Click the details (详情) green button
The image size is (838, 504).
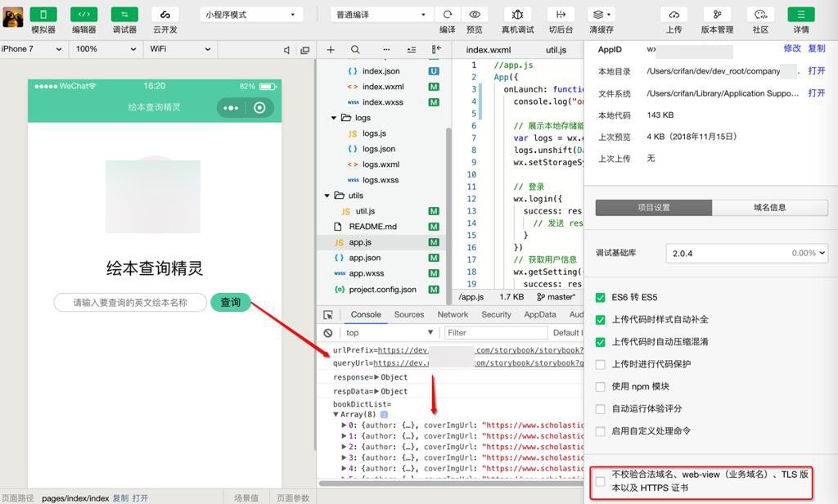point(800,15)
